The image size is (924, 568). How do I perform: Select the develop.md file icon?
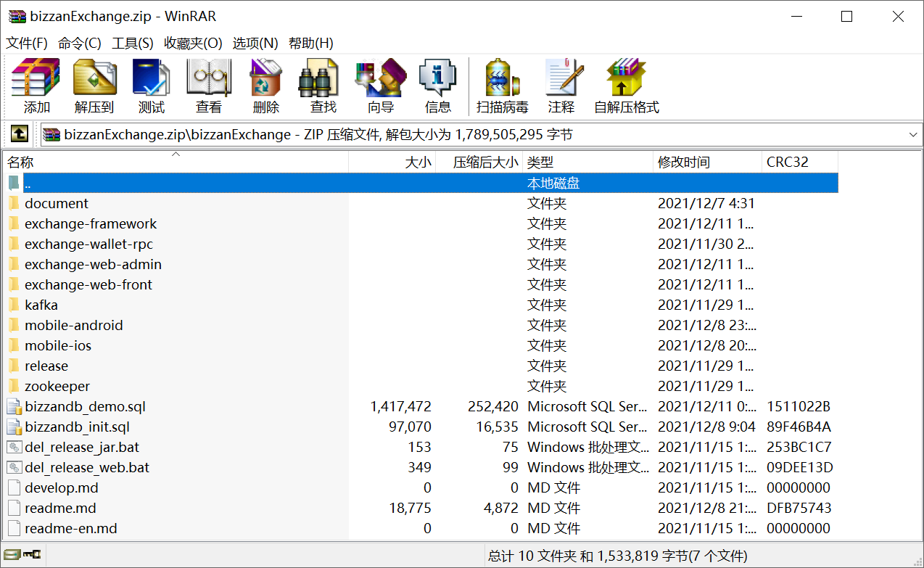click(x=14, y=487)
